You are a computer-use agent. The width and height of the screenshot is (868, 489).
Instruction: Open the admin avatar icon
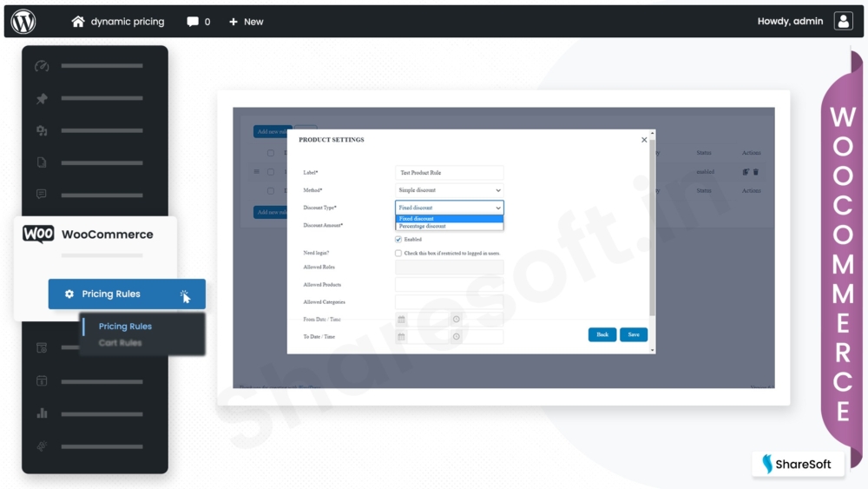pos(843,21)
